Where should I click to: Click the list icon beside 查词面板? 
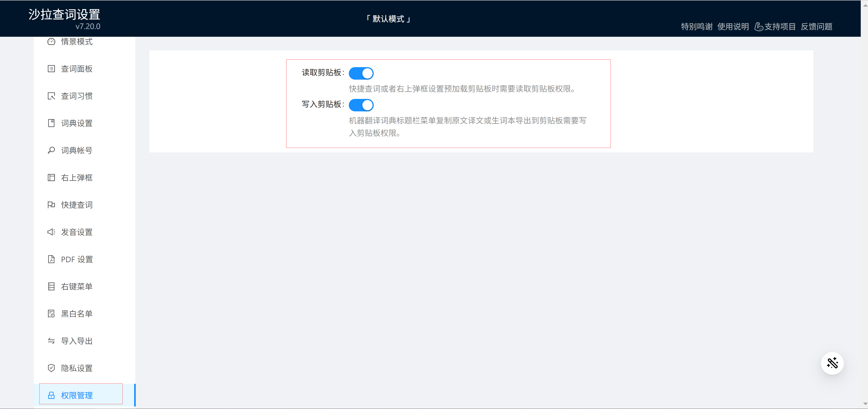pos(51,69)
